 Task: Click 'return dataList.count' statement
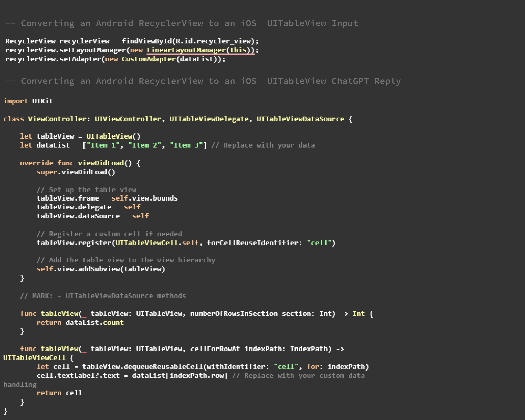point(80,323)
